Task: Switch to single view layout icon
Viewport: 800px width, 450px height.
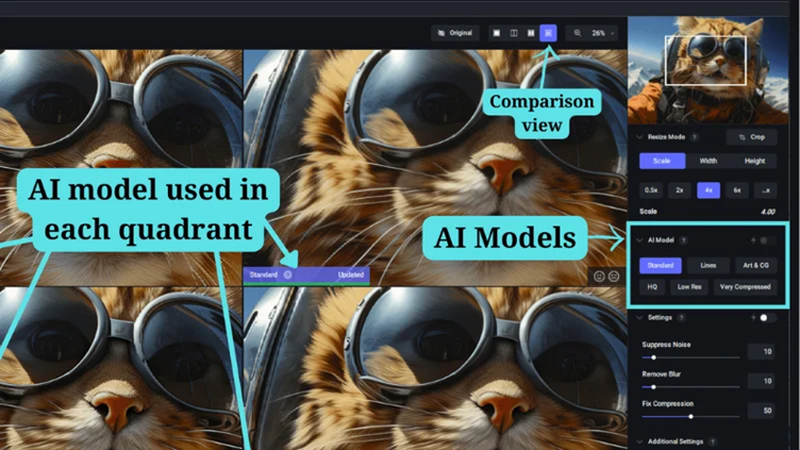Action: click(496, 33)
